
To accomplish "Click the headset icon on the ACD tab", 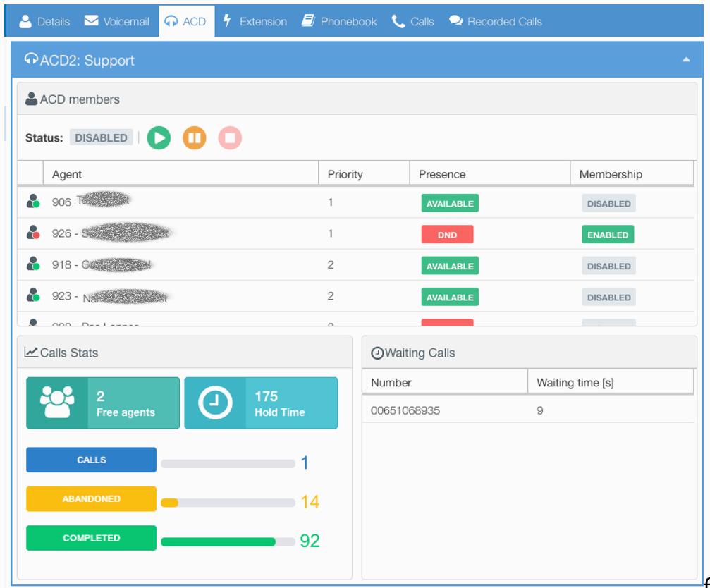I will pyautogui.click(x=171, y=20).
